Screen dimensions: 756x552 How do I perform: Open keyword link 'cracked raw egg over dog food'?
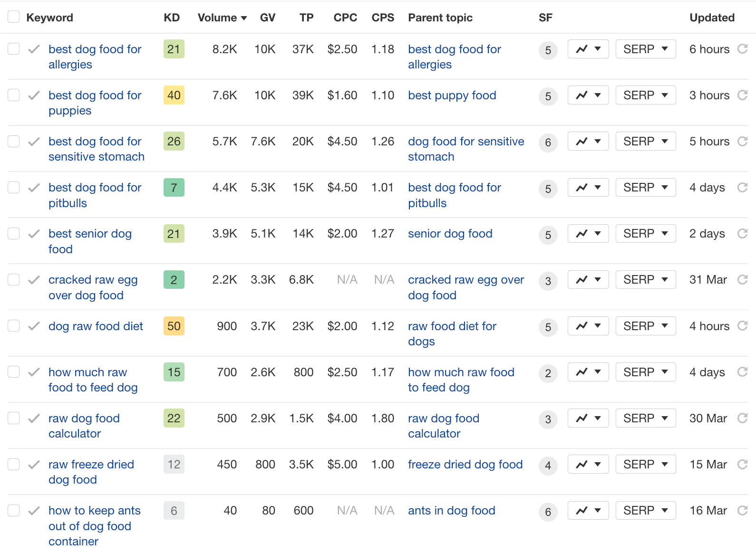pyautogui.click(x=93, y=287)
